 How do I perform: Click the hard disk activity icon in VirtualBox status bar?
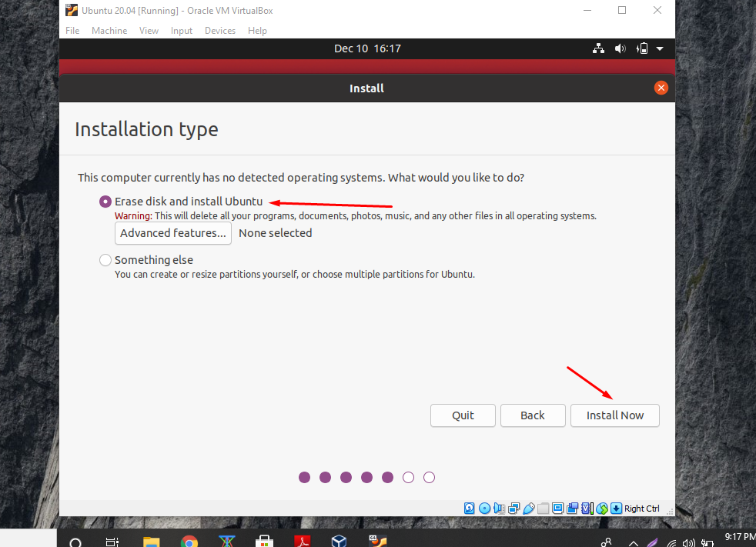pyautogui.click(x=470, y=509)
